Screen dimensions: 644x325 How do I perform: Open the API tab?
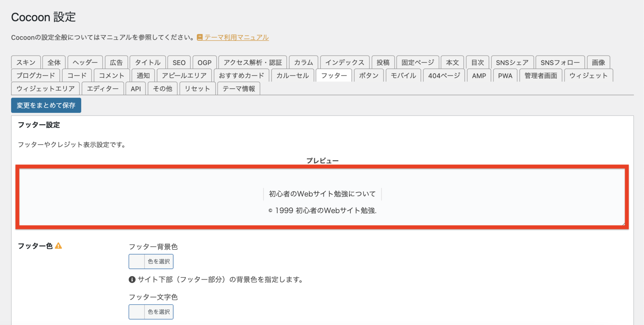coord(136,88)
